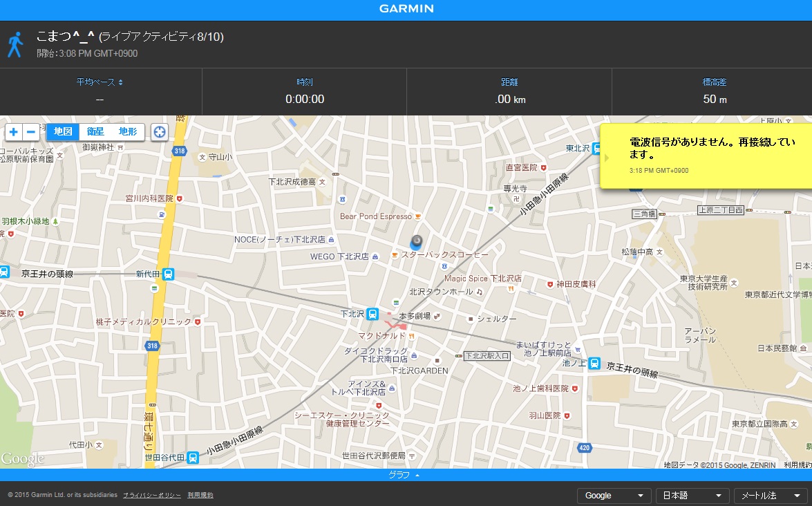This screenshot has height=506, width=812.
Task: Click the 下北沢成徳高 school label
Action: (292, 182)
